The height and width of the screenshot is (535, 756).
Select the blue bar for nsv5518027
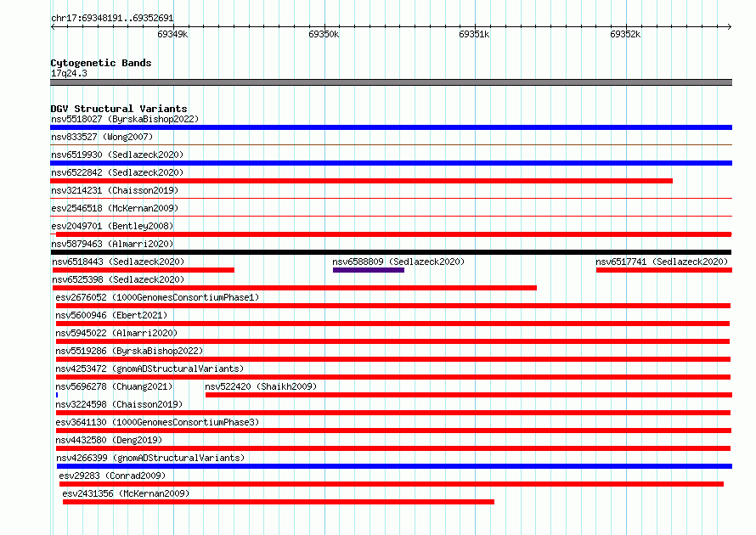tap(391, 127)
